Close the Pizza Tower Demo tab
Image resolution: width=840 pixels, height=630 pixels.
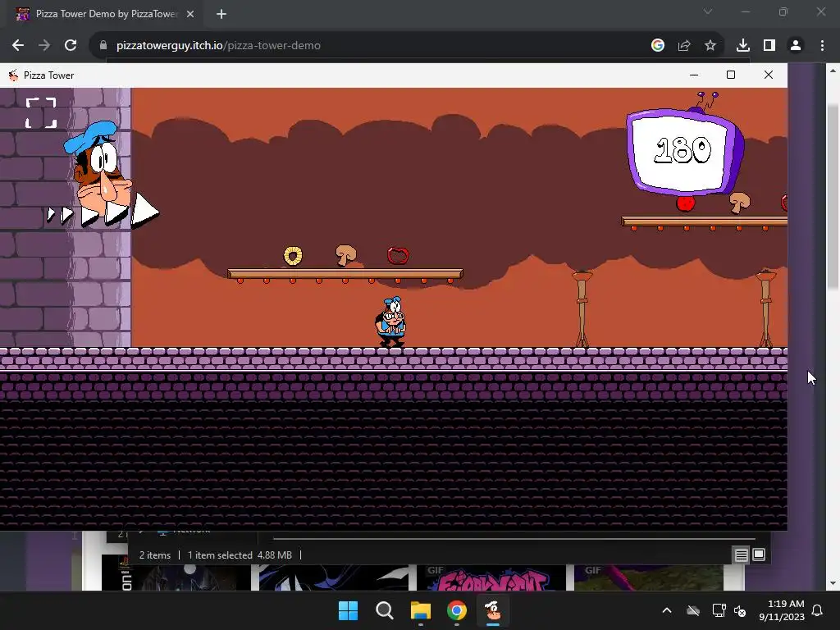(190, 14)
